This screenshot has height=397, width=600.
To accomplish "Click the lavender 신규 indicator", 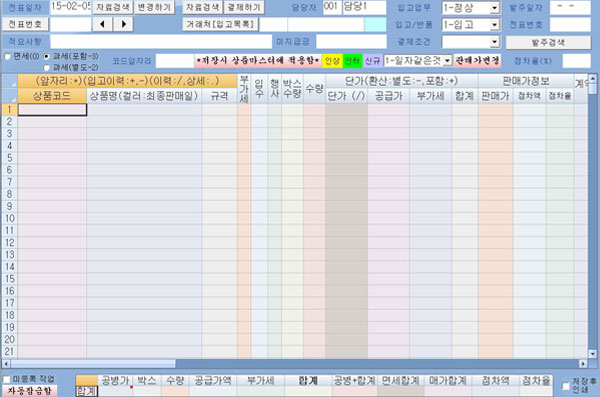I will click(372, 60).
